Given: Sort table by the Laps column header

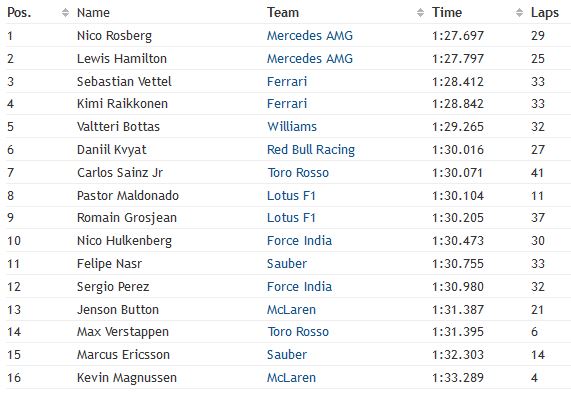Looking at the screenshot, I should pos(545,13).
